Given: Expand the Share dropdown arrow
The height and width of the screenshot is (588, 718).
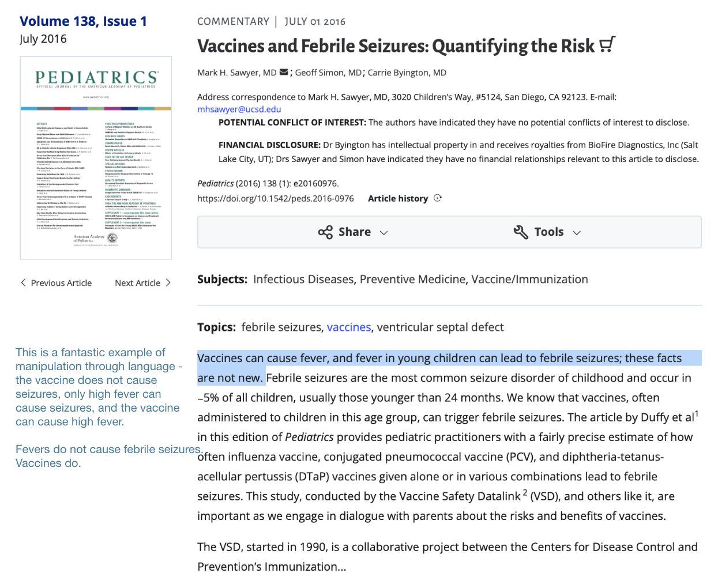Looking at the screenshot, I should [384, 233].
